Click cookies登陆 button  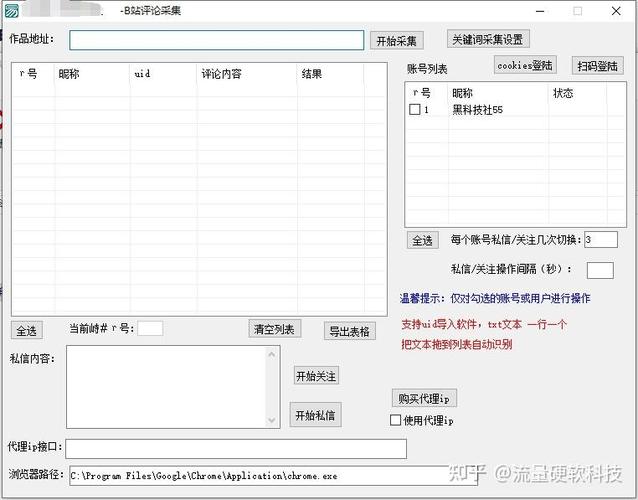(x=525, y=65)
